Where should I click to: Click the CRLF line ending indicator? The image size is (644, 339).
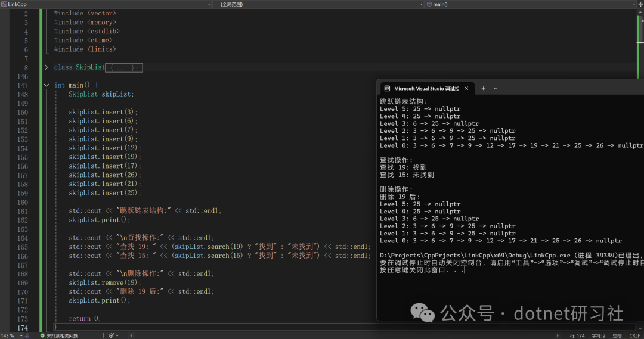634,335
